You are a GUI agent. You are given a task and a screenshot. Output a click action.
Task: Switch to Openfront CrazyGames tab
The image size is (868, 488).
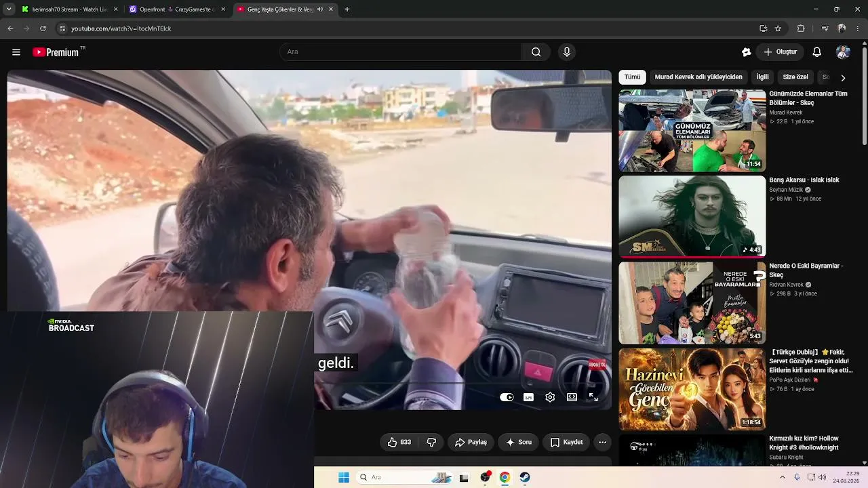pos(176,9)
